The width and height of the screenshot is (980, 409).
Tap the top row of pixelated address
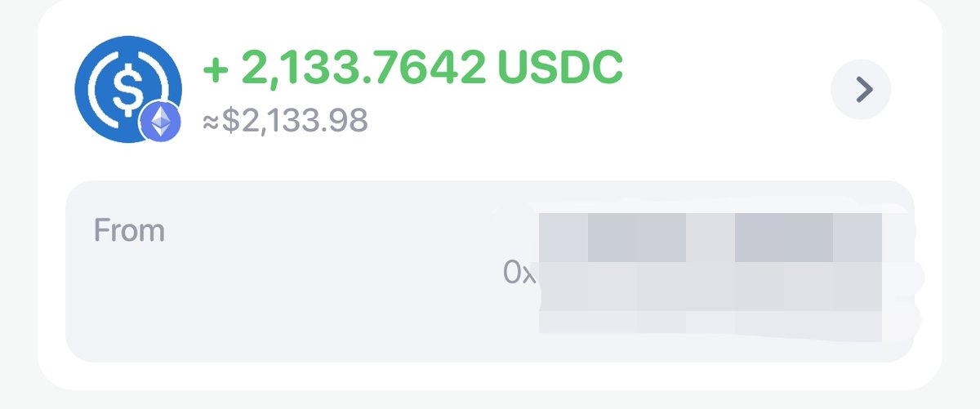709,237
